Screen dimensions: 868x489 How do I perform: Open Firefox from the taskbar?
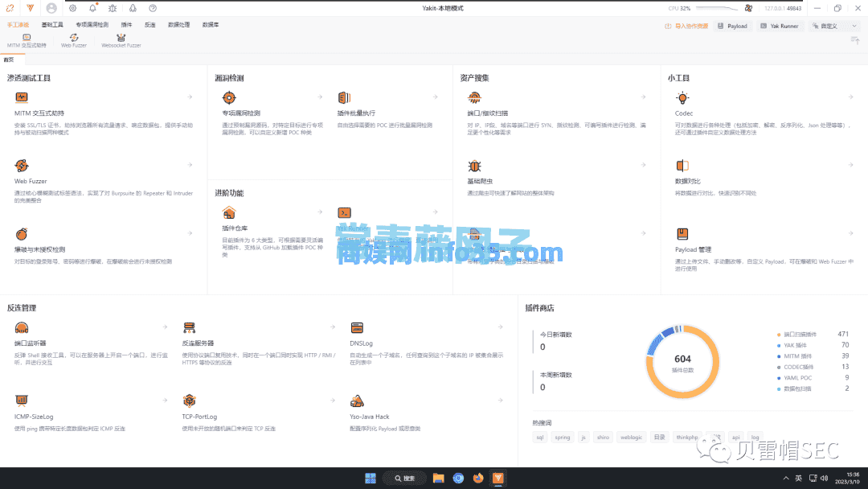click(x=478, y=479)
